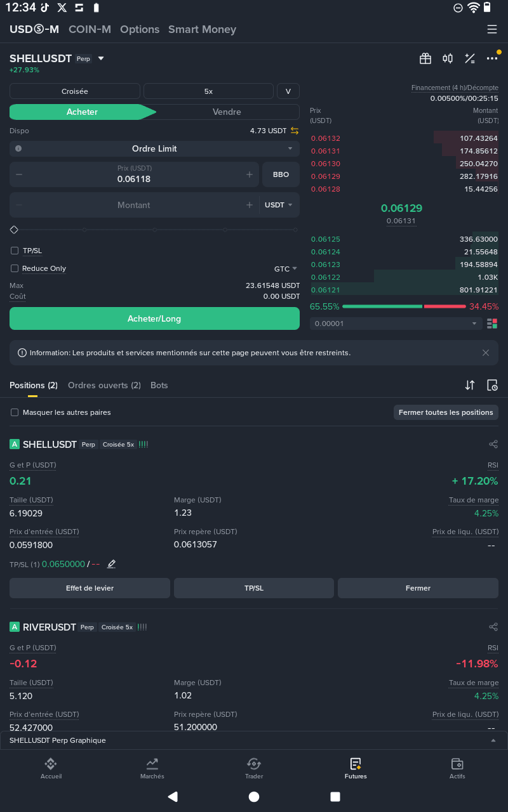Tap the BBO button

click(x=281, y=174)
